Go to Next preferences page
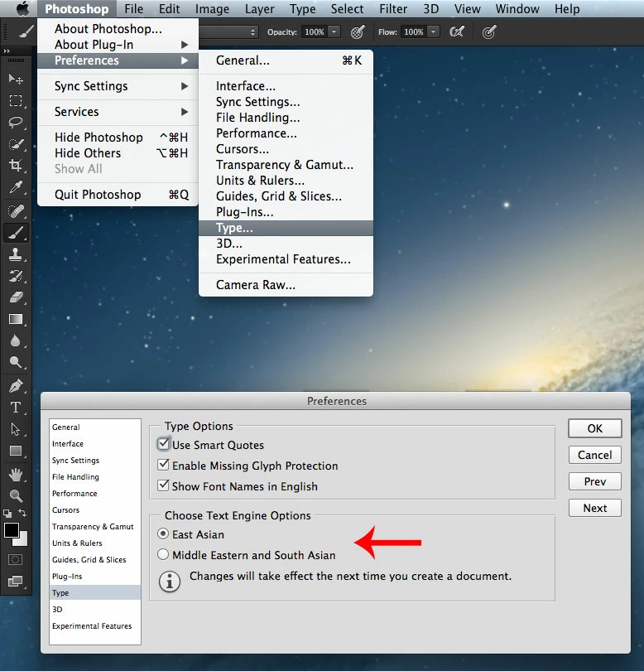Image resolution: width=644 pixels, height=671 pixels. pos(595,508)
